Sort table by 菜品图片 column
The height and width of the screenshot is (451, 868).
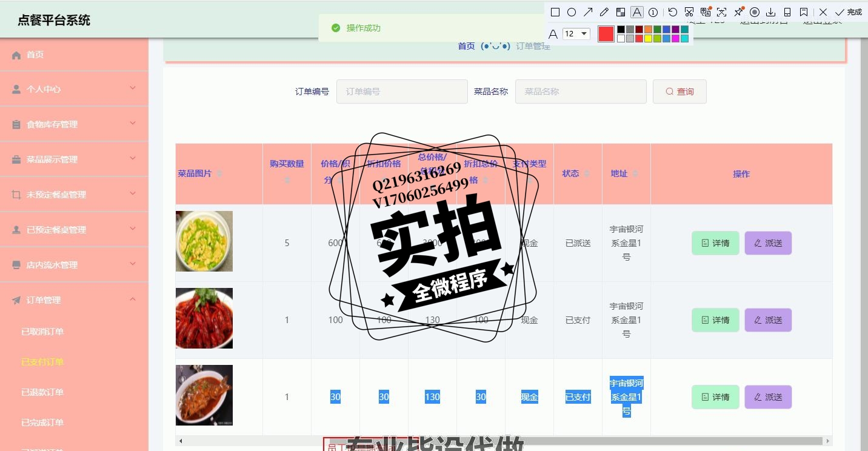coord(219,174)
